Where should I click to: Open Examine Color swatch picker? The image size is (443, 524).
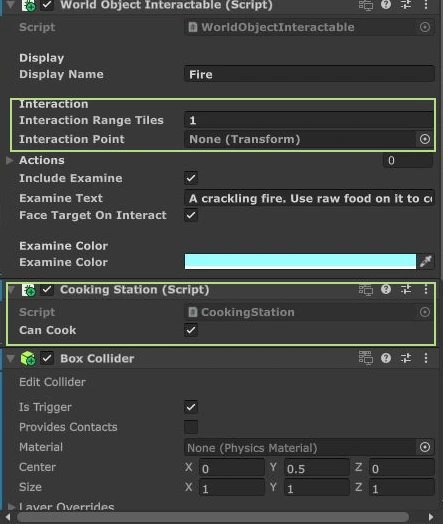[x=300, y=261]
